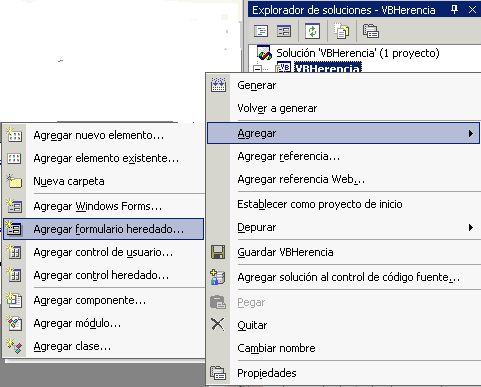Select the VBHerencia project node
This screenshot has width=481, height=387.
click(x=328, y=68)
